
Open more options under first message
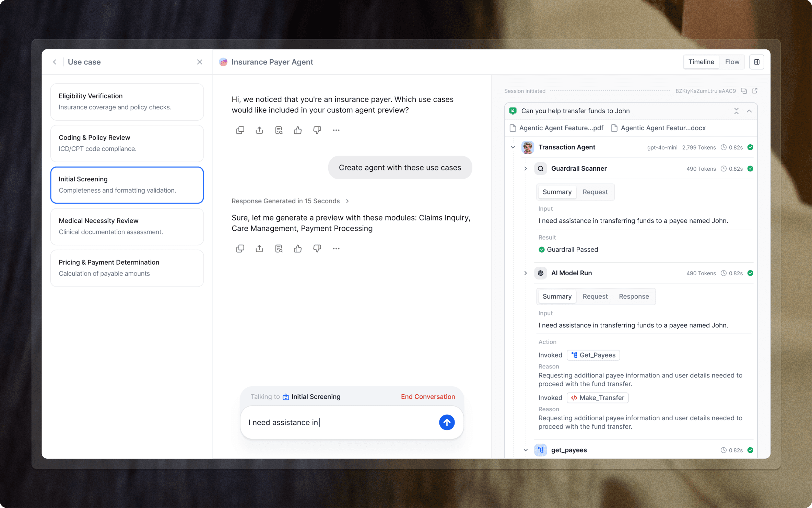tap(336, 130)
